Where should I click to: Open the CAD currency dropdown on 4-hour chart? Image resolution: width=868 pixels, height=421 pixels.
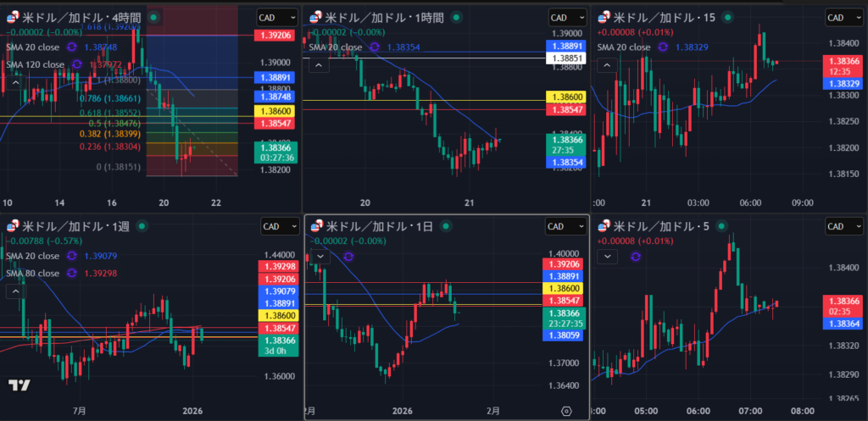tap(277, 17)
